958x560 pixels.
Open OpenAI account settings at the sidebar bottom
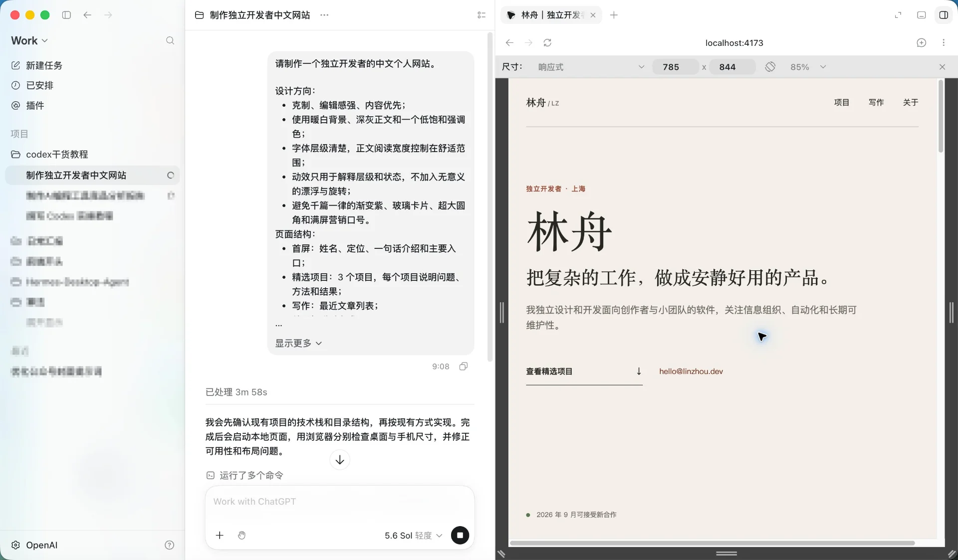click(x=34, y=545)
